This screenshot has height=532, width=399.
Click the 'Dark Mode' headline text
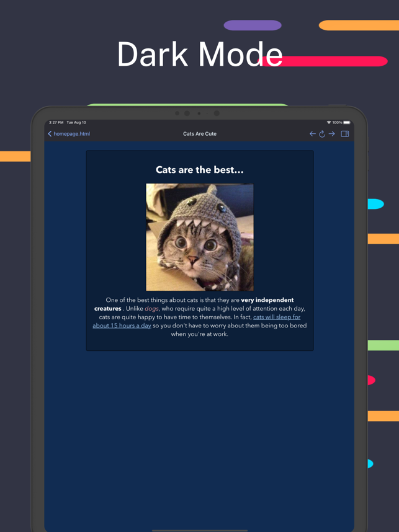(x=200, y=55)
